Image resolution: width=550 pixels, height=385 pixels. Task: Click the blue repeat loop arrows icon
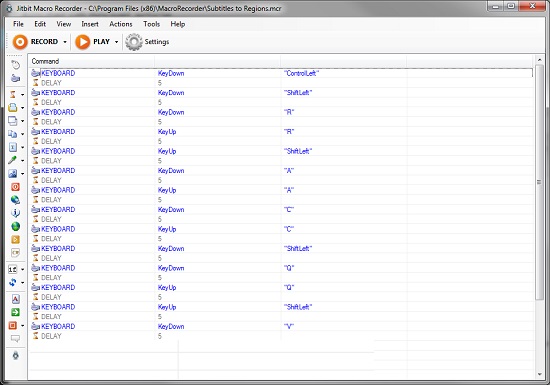13,282
